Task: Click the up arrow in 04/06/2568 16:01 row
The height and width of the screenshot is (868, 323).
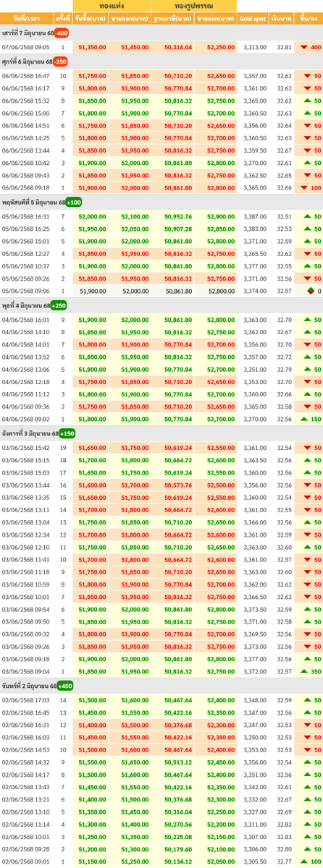Action: [308, 320]
